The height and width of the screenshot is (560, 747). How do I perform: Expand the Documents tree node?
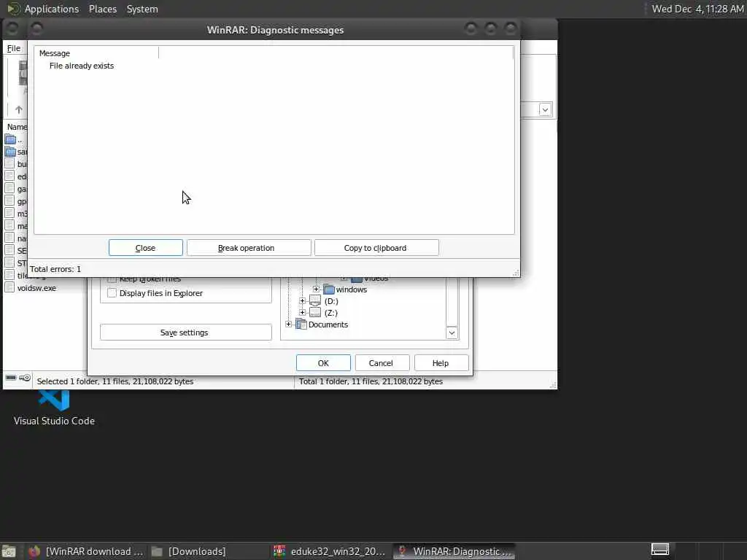tap(288, 324)
